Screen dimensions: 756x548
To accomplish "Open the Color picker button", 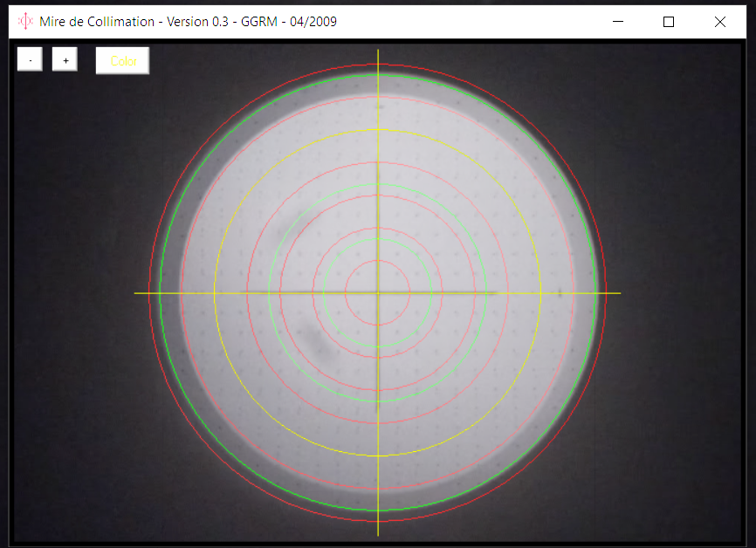I will click(x=123, y=61).
